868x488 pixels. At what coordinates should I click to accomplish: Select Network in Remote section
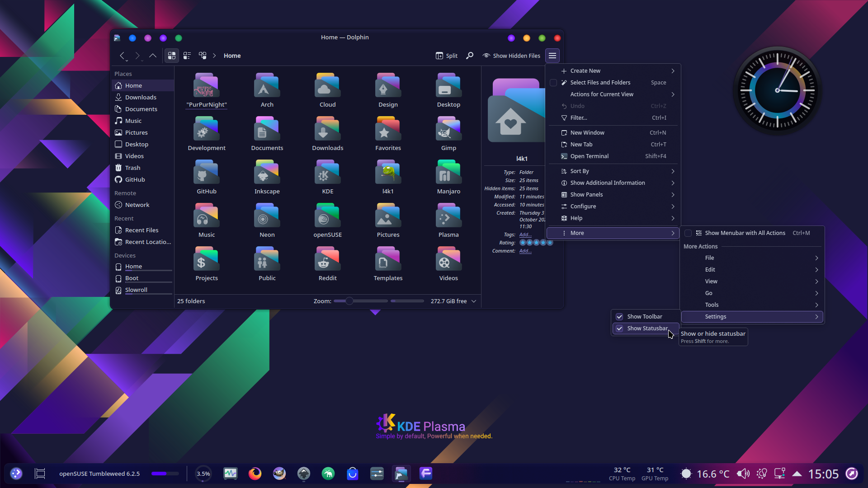click(x=142, y=205)
